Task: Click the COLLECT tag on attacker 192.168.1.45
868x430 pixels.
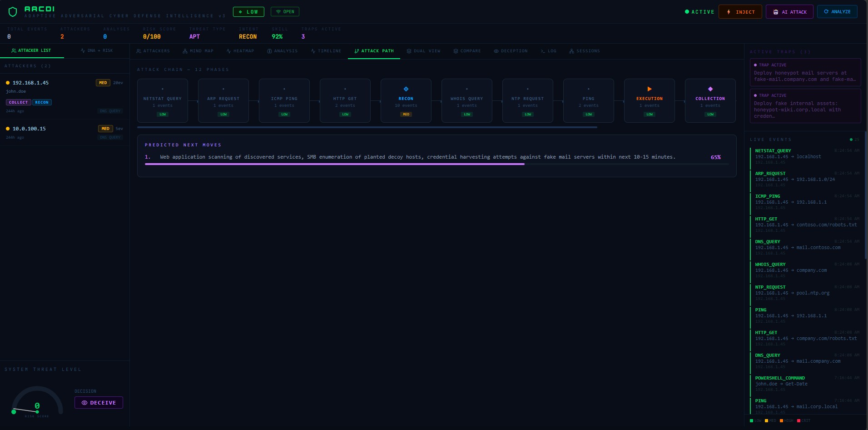Action: coord(19,102)
